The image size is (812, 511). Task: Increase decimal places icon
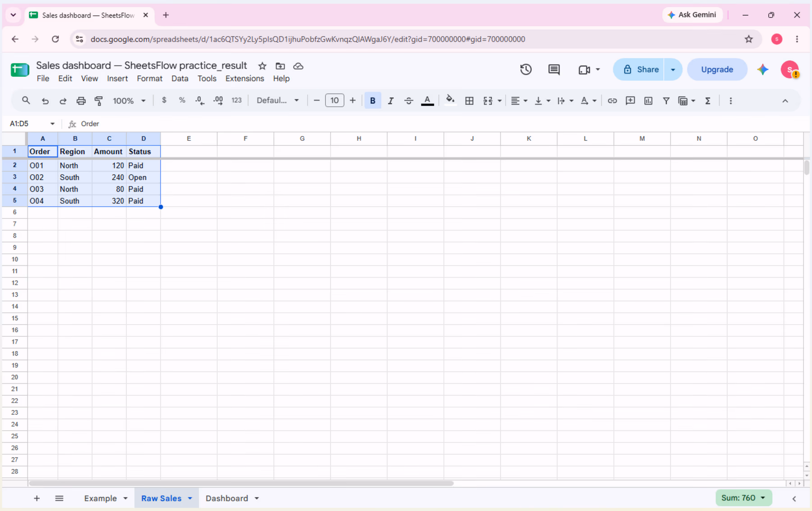click(x=218, y=101)
